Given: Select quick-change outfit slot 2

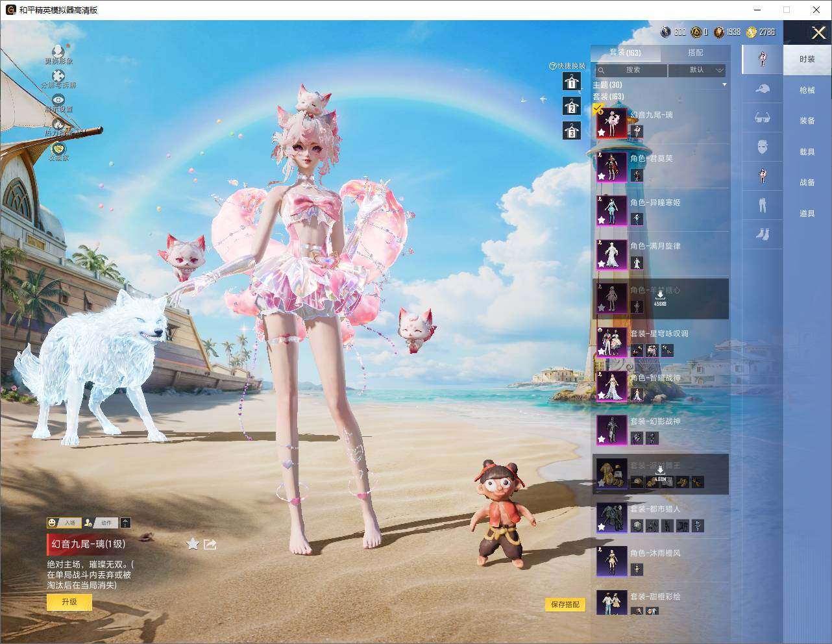Looking at the screenshot, I should click(571, 106).
